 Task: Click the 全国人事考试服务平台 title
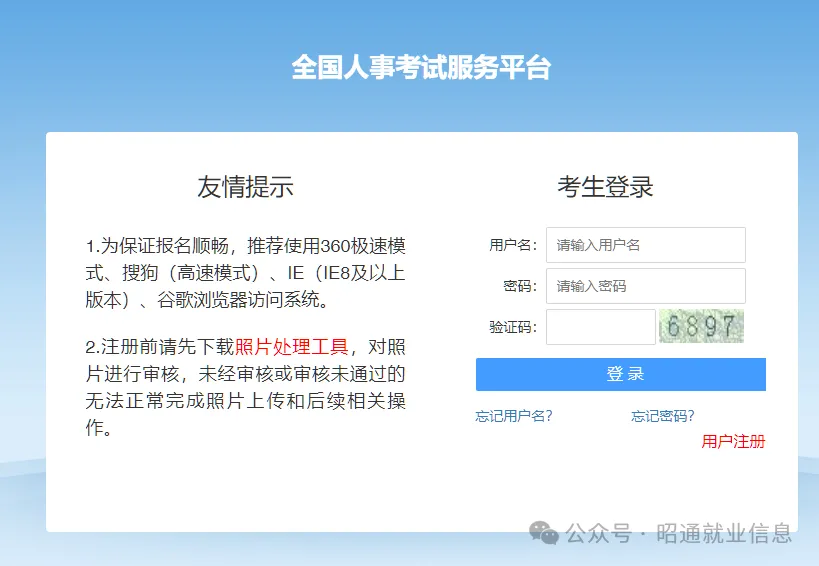421,68
